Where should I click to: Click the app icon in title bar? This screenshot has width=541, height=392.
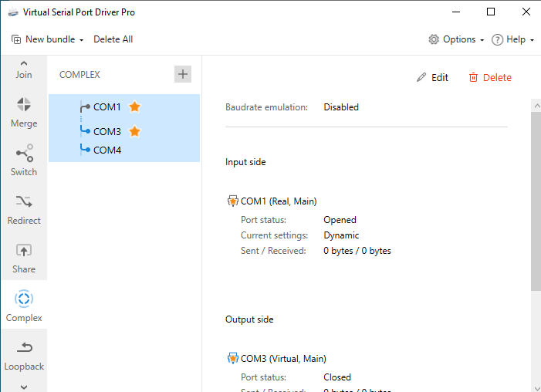(13, 12)
